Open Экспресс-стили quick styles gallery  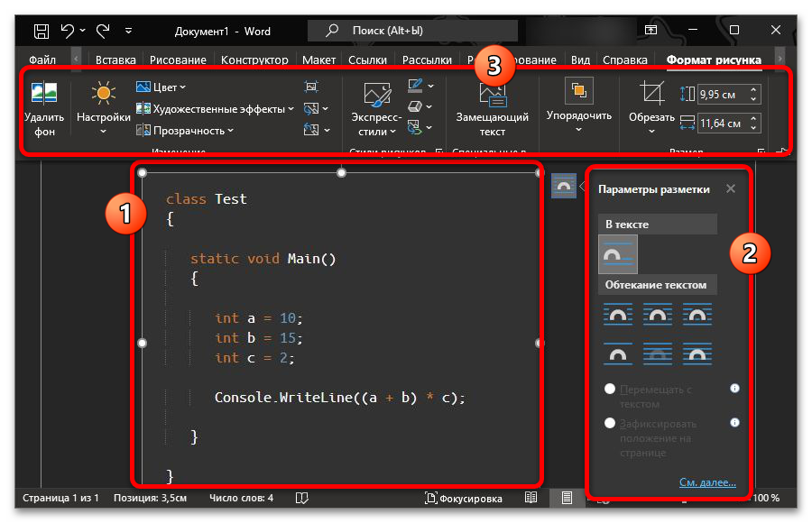pos(376,109)
